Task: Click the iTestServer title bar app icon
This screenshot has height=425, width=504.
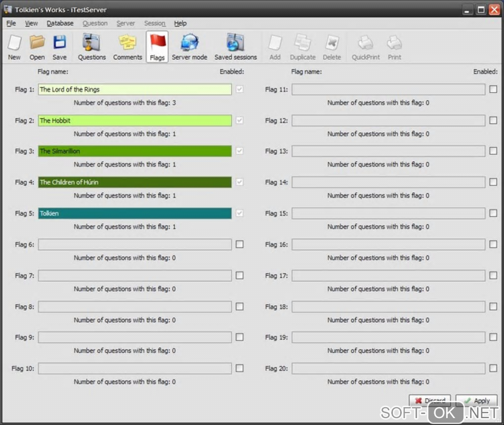Action: [x=8, y=9]
